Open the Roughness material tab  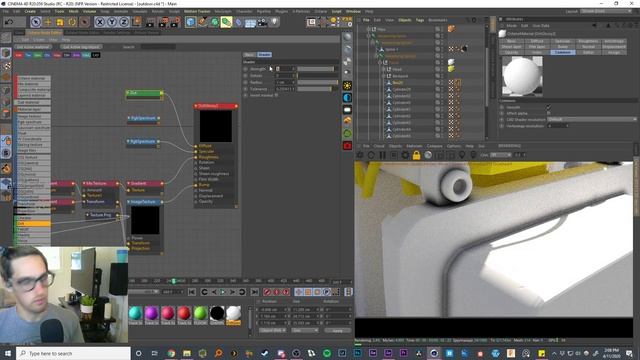(588, 41)
